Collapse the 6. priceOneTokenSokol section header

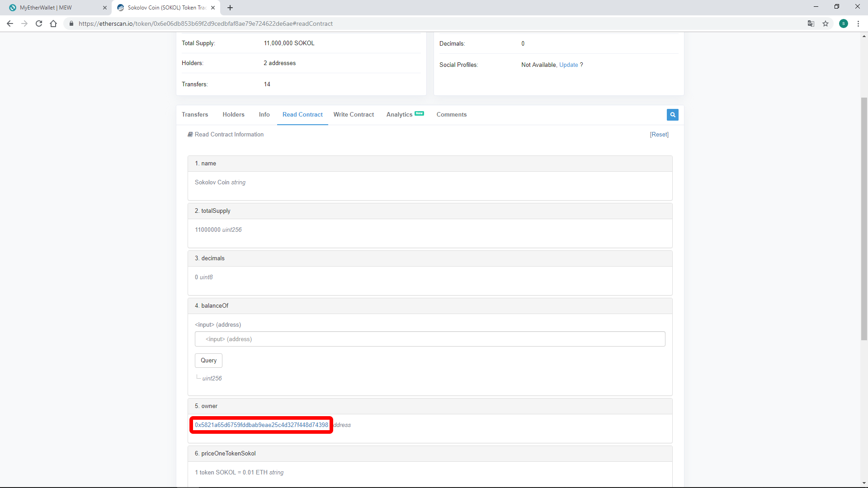(430, 454)
